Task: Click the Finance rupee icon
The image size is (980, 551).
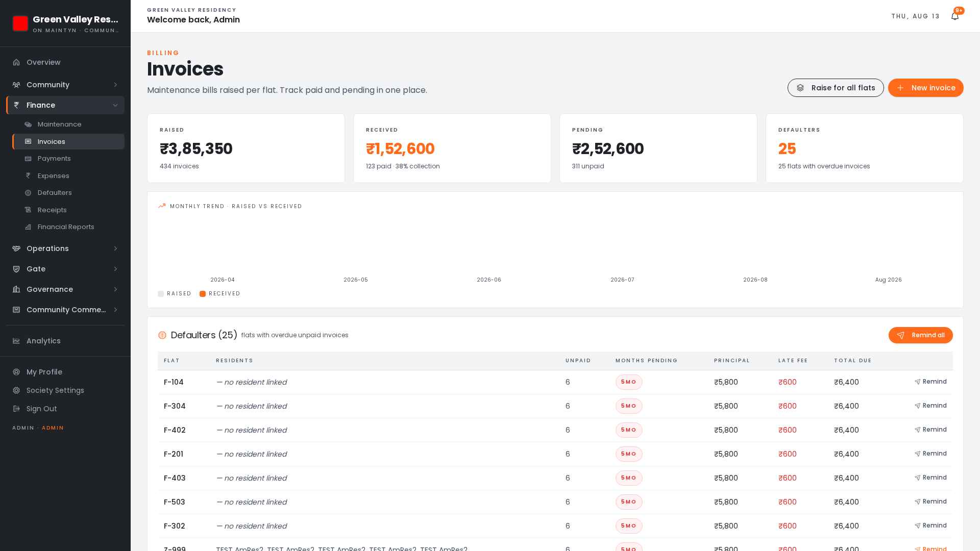Action: [16, 105]
